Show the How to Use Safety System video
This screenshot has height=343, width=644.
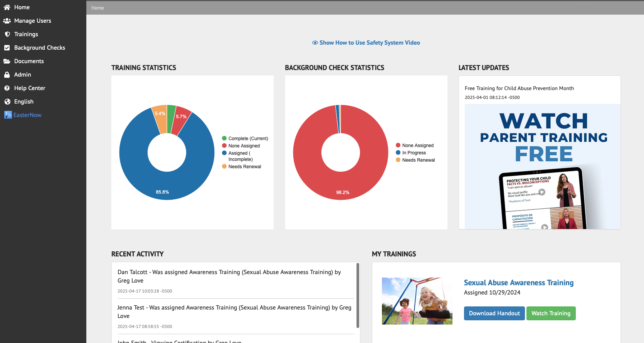click(x=366, y=43)
